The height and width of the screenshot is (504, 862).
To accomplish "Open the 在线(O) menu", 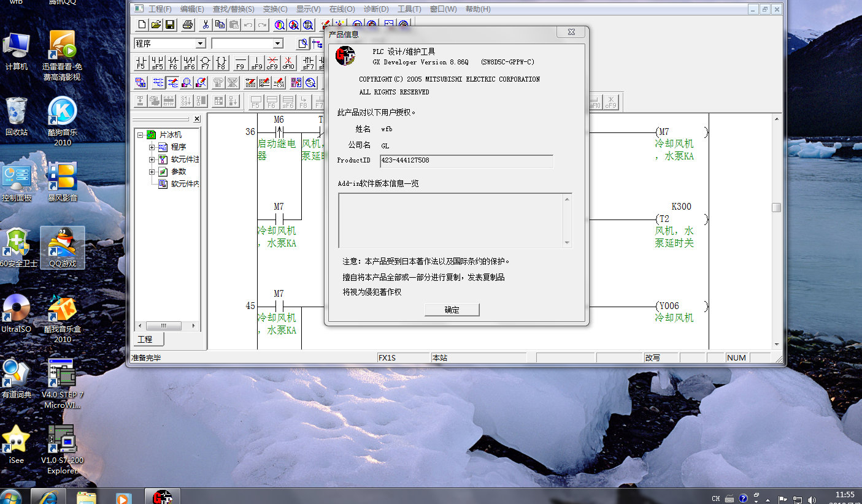I will [x=342, y=9].
